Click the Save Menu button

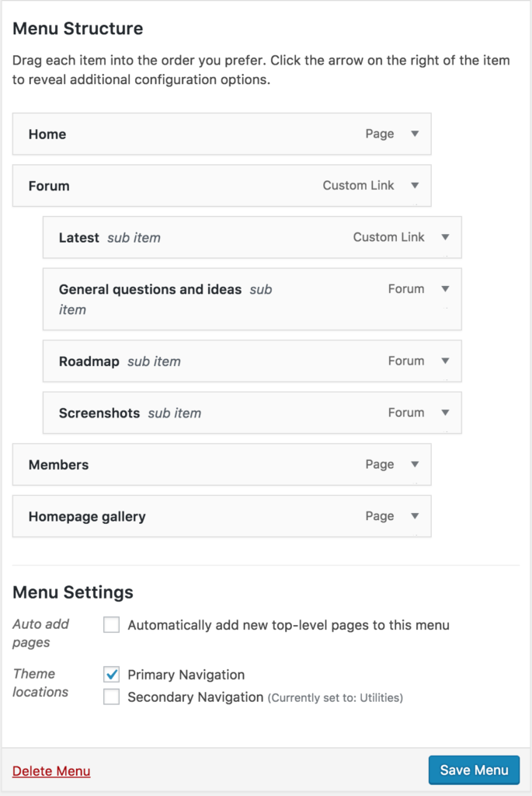tap(474, 770)
